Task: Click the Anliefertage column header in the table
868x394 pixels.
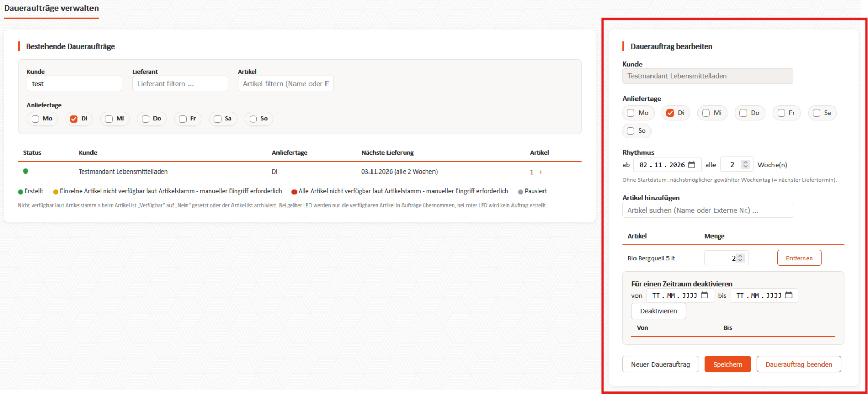Action: 289,153
